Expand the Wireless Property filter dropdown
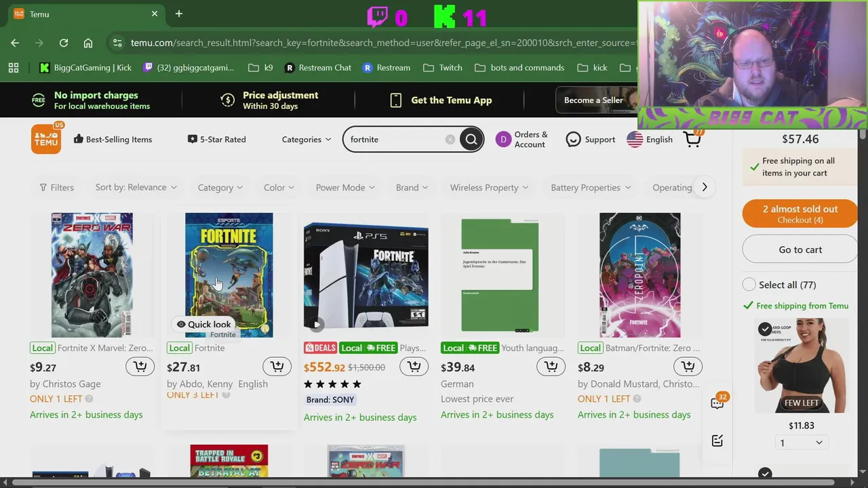The height and width of the screenshot is (488, 868). pyautogui.click(x=489, y=188)
